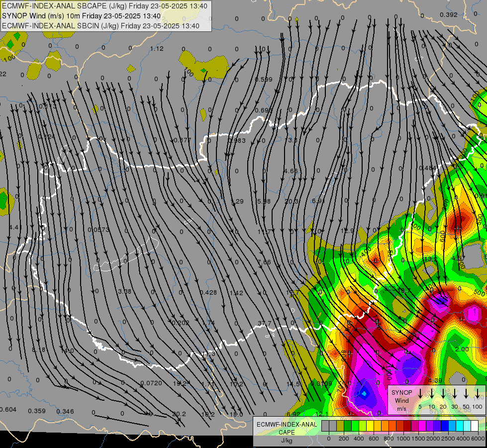Click the 0.428 value on the map
This screenshot has height=448, width=487.
point(208,293)
